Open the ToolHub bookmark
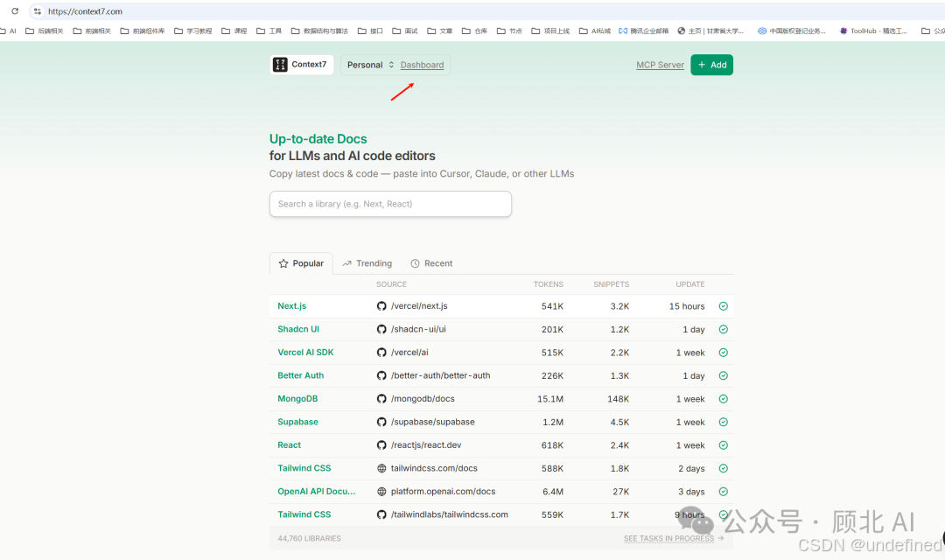Screen dimensions: 945x560 (x=873, y=31)
